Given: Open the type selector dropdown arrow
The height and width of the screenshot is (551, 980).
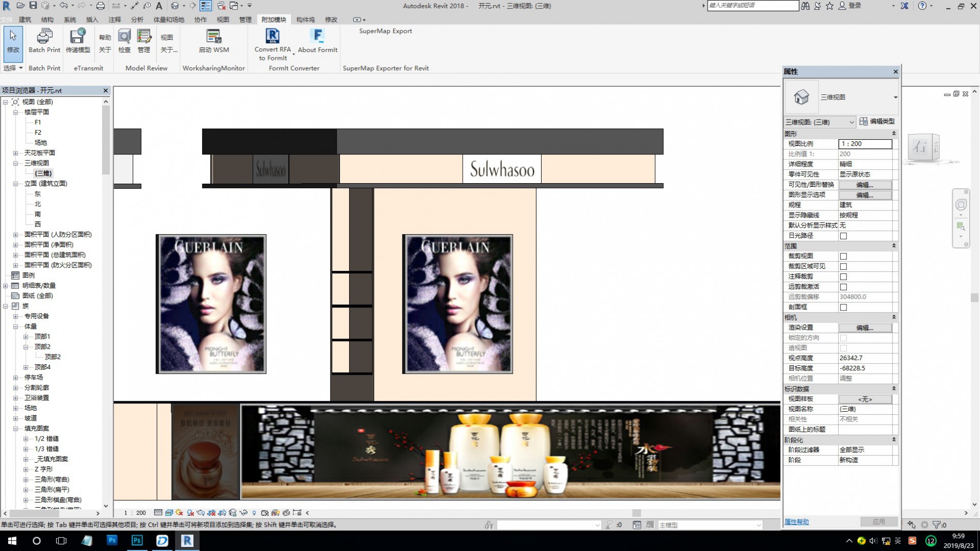Looking at the screenshot, I should (895, 97).
